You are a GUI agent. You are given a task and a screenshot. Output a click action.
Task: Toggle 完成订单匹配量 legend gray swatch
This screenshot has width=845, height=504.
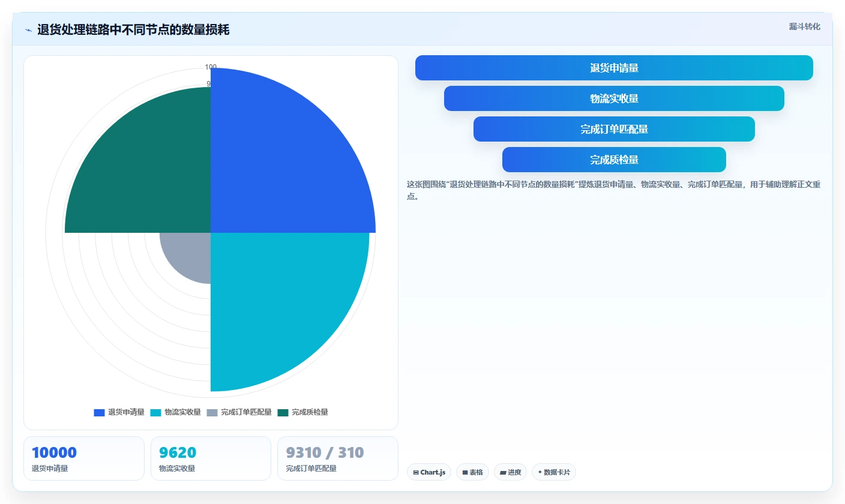212,412
